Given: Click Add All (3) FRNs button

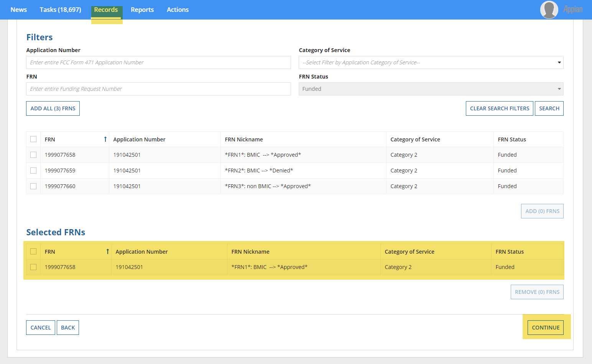Looking at the screenshot, I should point(53,108).
